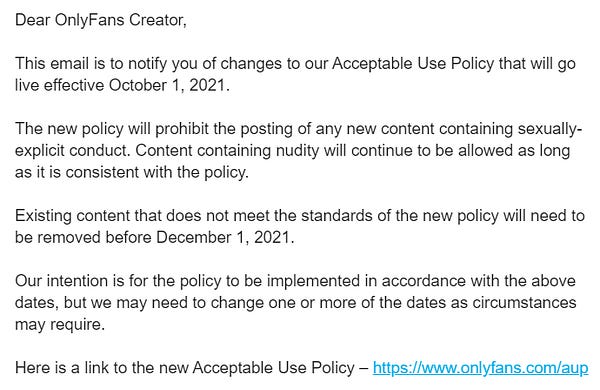Click the 'December 1, 2021' removal deadline text
Viewport: 600px width, 390px height.
225,237
